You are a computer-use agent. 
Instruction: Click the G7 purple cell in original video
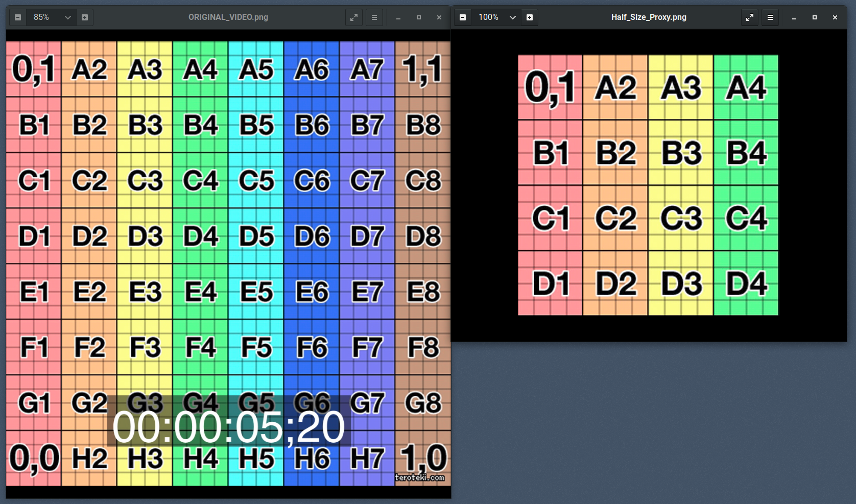367,402
